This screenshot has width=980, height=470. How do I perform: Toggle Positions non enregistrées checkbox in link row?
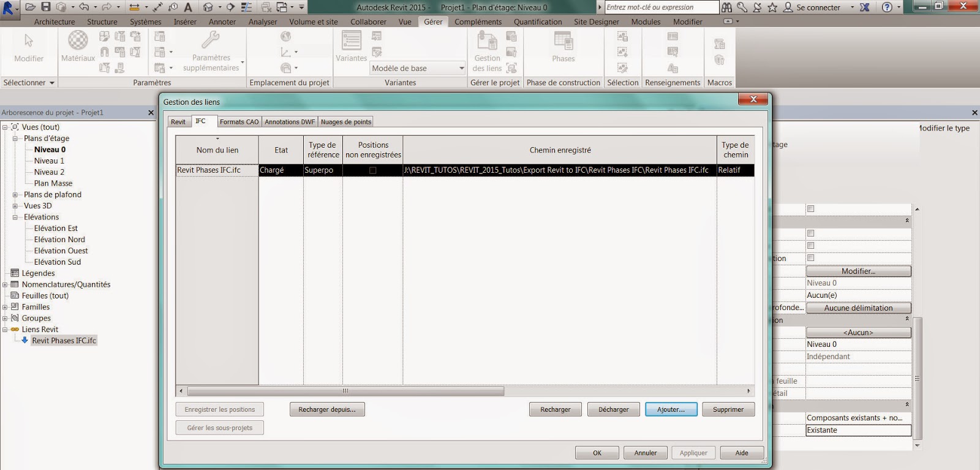(x=372, y=170)
